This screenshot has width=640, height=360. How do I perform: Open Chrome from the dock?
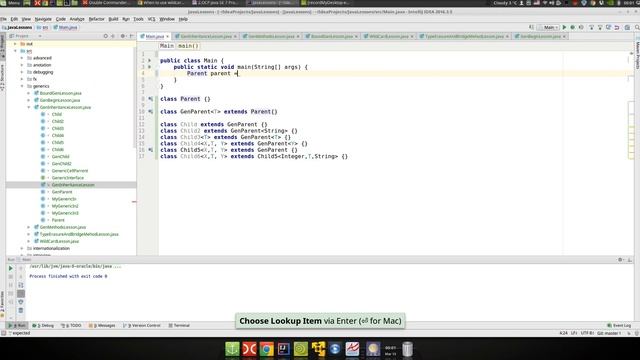coord(266,349)
